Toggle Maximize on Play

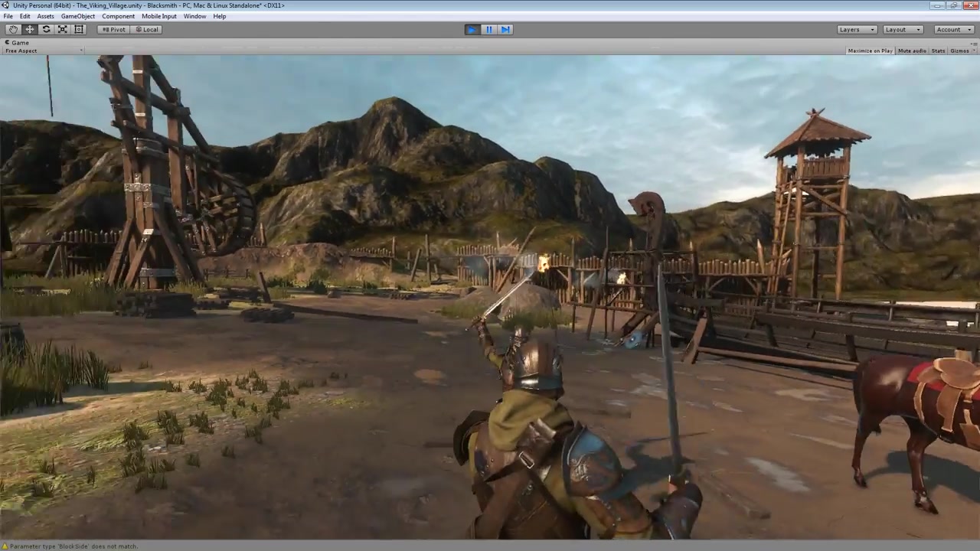[x=870, y=51]
